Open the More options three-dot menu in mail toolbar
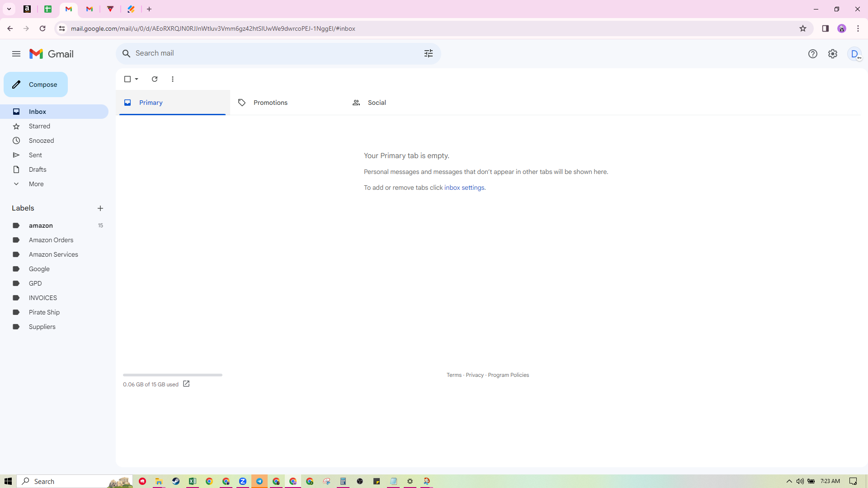The width and height of the screenshot is (868, 488). [x=173, y=79]
